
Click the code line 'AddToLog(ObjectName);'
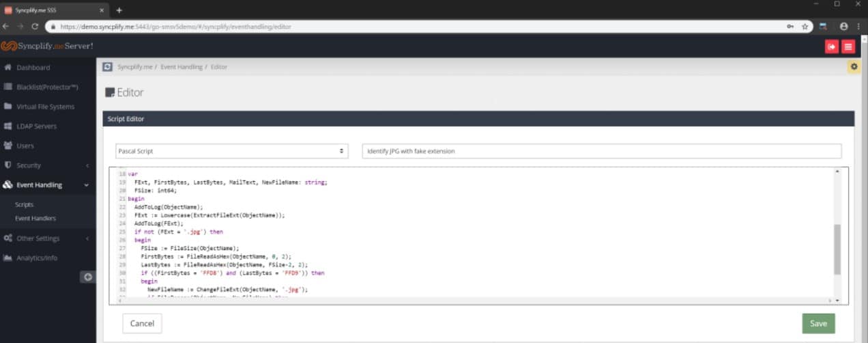click(169, 206)
